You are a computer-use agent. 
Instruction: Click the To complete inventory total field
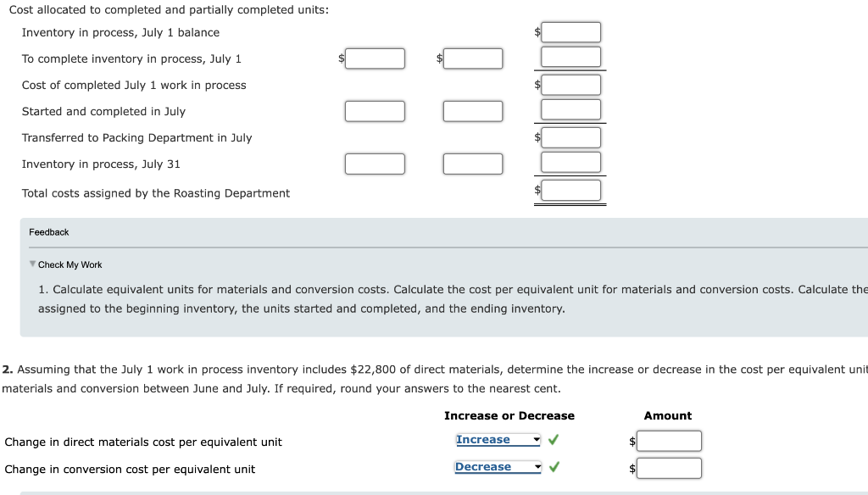[x=570, y=57]
